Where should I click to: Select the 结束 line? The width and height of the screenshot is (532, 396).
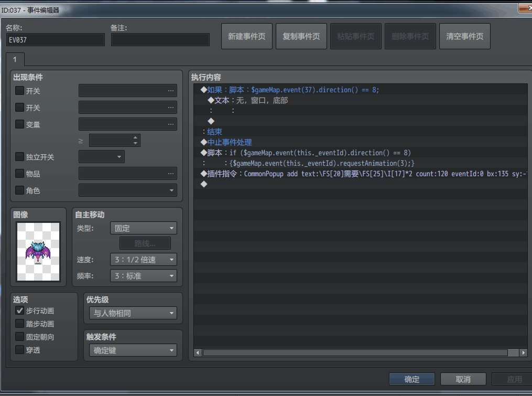[361, 132]
